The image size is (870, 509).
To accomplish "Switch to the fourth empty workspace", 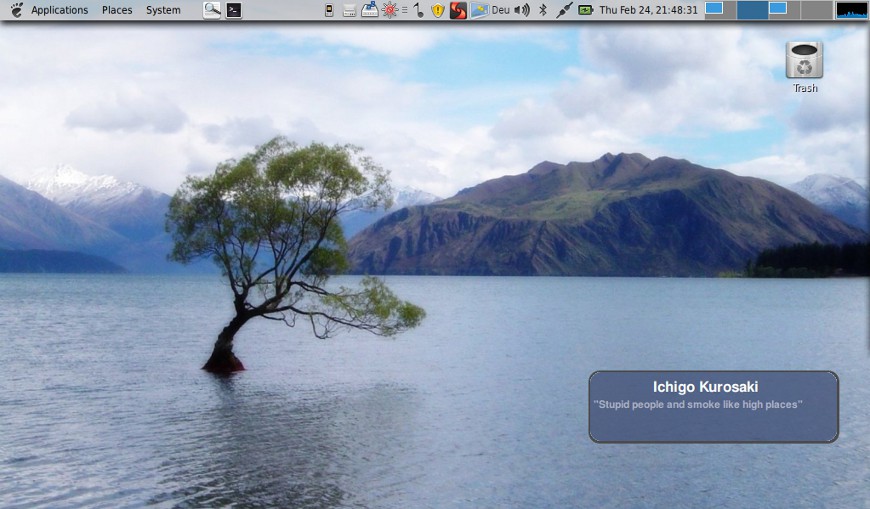I will coord(817,10).
